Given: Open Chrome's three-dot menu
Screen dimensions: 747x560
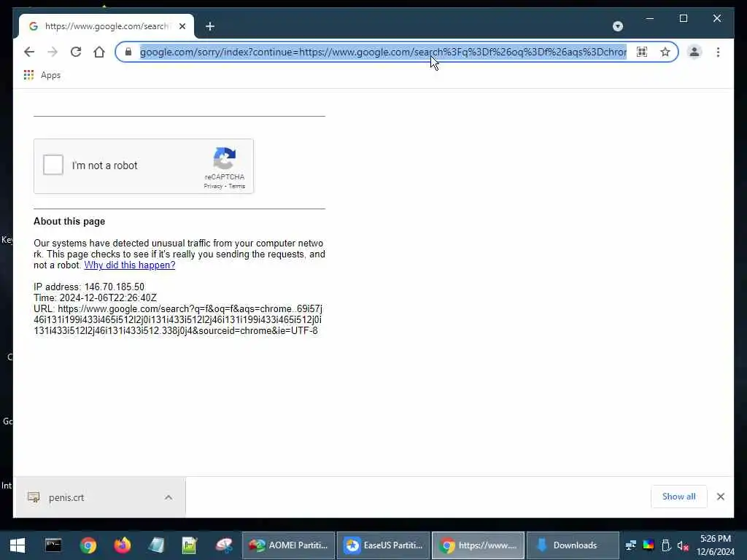Looking at the screenshot, I should point(718,52).
